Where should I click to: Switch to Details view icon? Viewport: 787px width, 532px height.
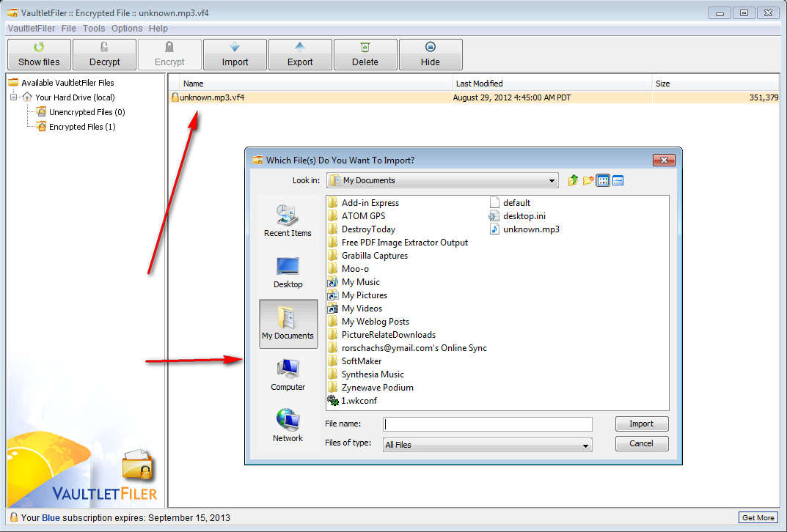tap(618, 180)
